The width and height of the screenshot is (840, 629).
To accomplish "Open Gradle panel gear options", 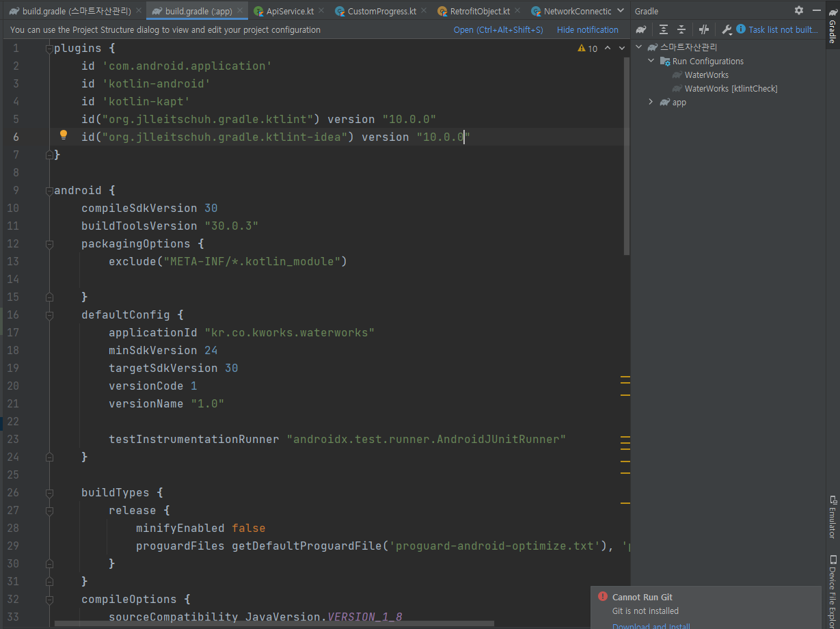I will click(799, 11).
